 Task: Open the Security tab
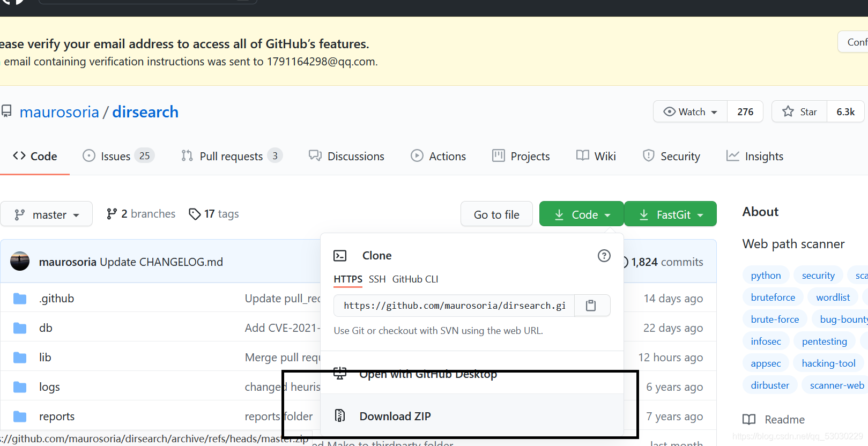tap(671, 156)
